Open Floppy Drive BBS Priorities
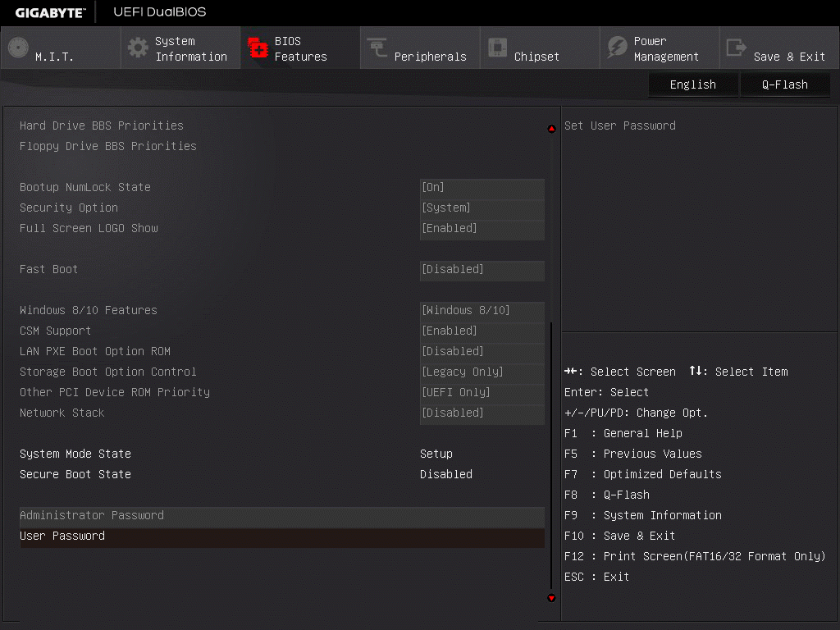 pyautogui.click(x=107, y=146)
